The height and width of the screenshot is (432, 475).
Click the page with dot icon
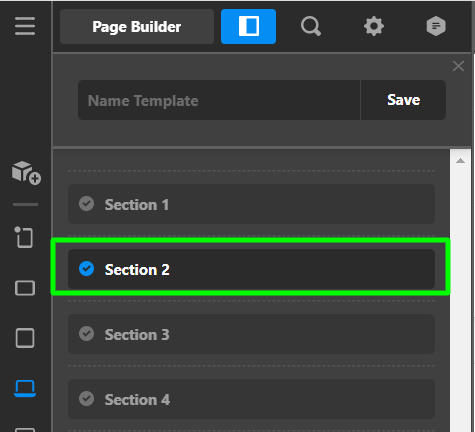point(24,237)
